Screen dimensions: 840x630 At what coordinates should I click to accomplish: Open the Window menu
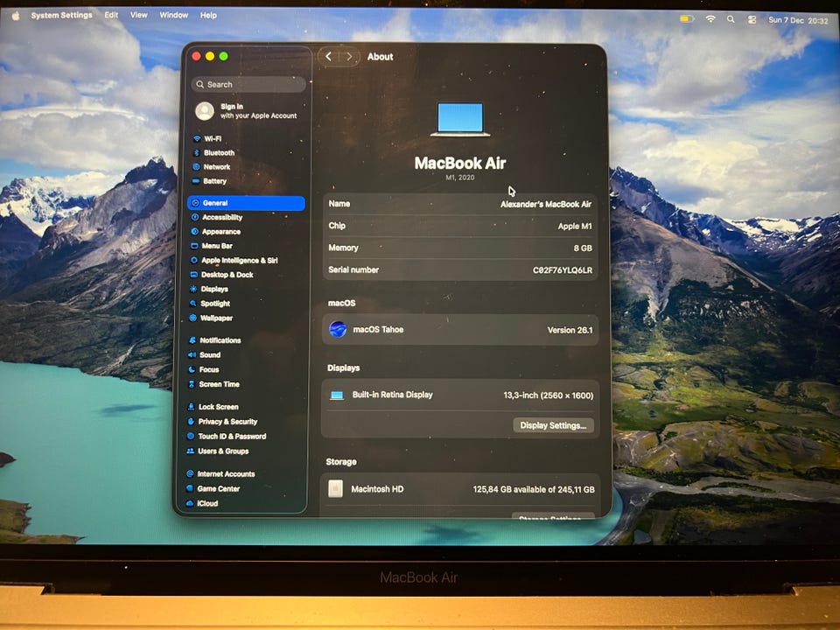tap(174, 15)
